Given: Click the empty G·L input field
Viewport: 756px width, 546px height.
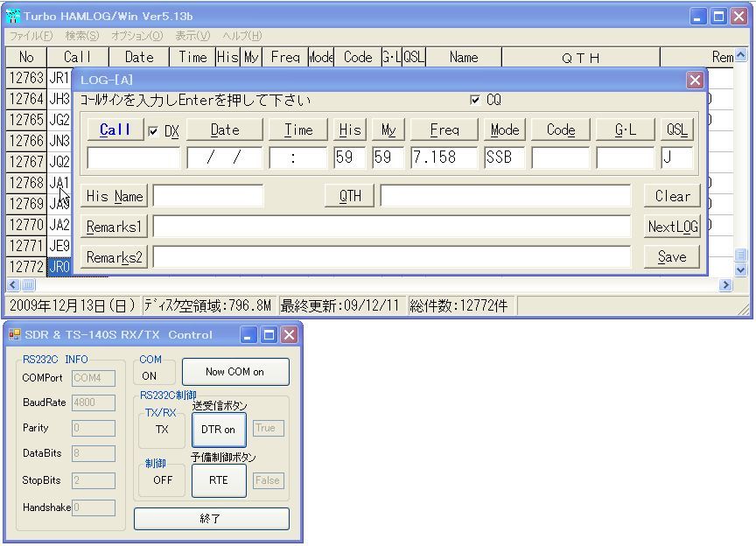Looking at the screenshot, I should 626,157.
